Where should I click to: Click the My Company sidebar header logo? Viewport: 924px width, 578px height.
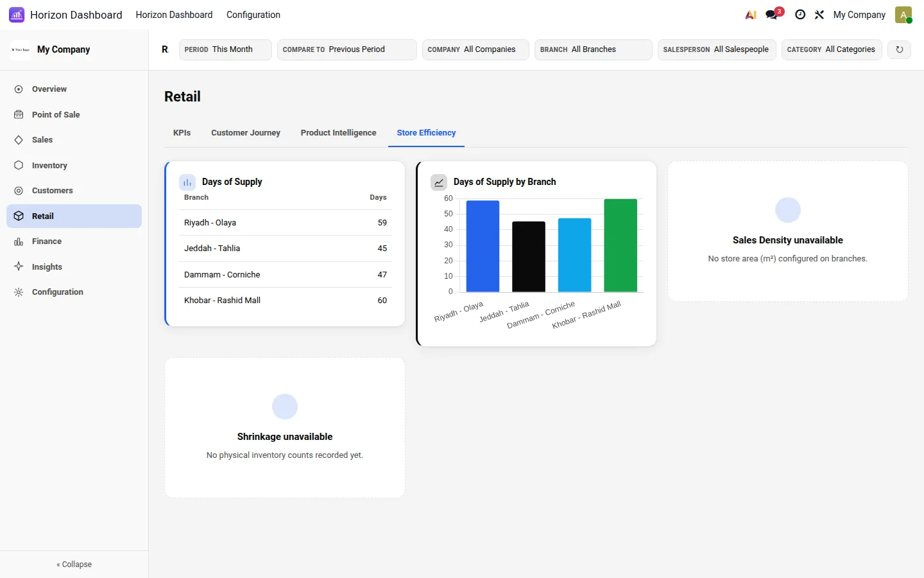coord(21,49)
